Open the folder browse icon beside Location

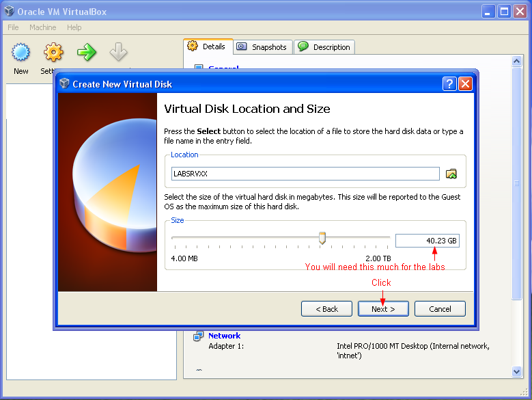(451, 174)
